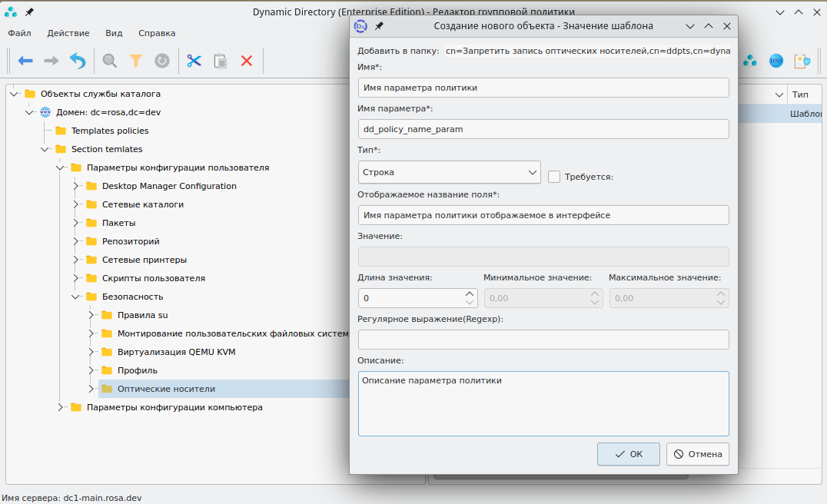Open the Действие menu
The width and height of the screenshot is (827, 504).
click(x=68, y=33)
